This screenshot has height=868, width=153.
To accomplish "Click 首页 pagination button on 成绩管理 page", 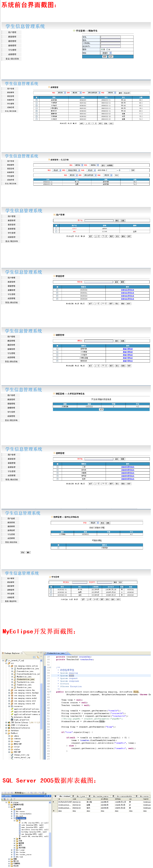I will click(81, 123).
